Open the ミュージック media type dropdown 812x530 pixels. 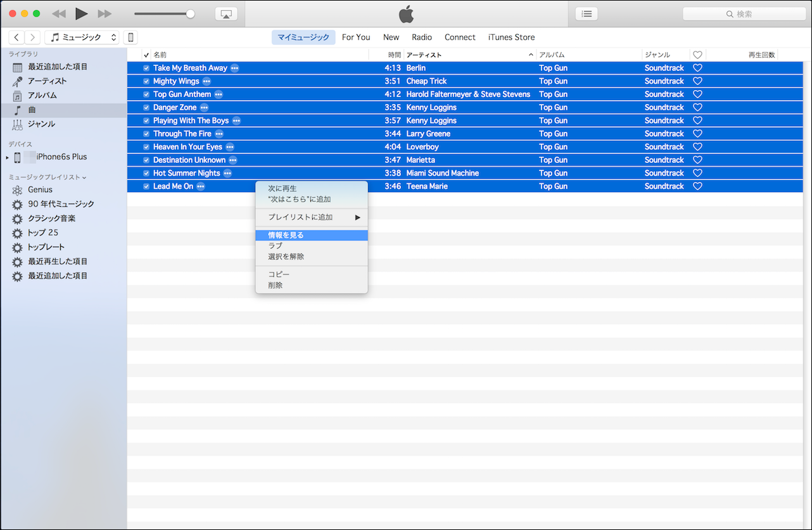pos(82,37)
